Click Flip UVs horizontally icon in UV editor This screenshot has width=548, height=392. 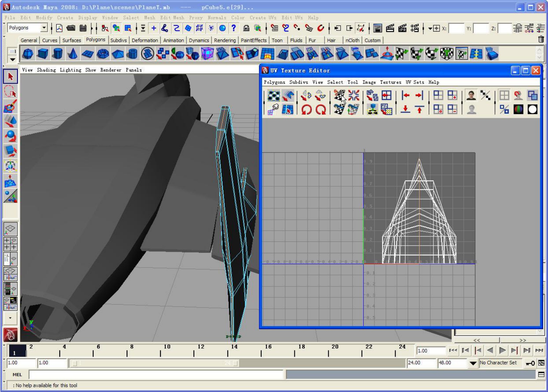307,95
